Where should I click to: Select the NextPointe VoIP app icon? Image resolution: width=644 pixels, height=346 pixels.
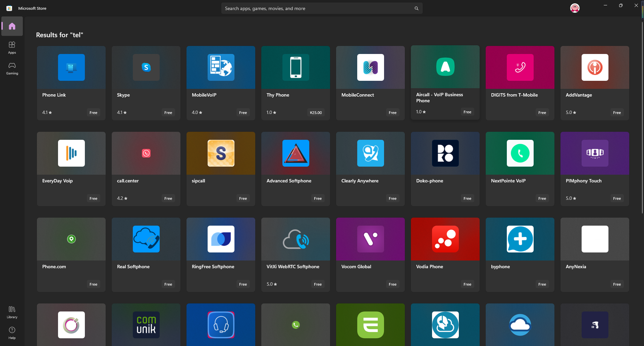point(520,153)
